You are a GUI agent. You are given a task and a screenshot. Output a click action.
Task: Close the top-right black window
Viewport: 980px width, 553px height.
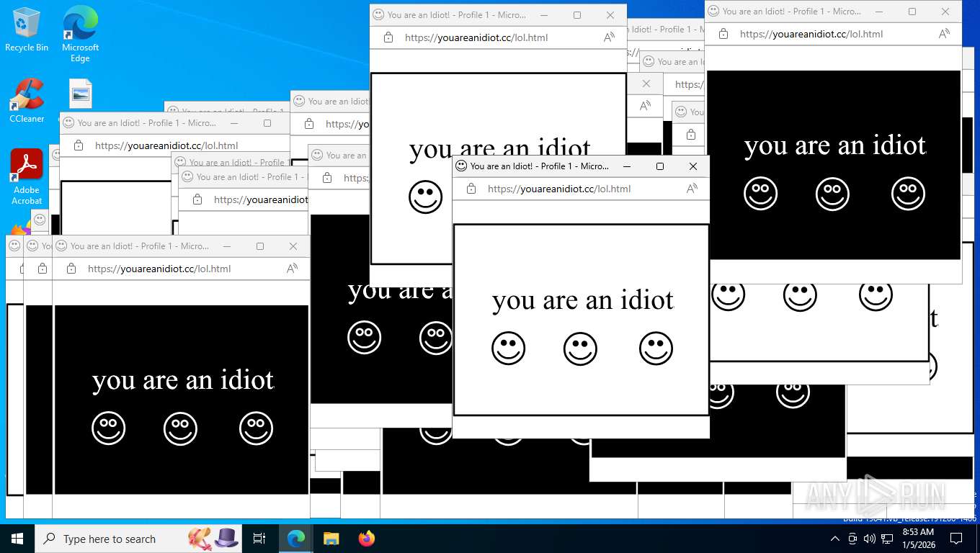pyautogui.click(x=945, y=12)
